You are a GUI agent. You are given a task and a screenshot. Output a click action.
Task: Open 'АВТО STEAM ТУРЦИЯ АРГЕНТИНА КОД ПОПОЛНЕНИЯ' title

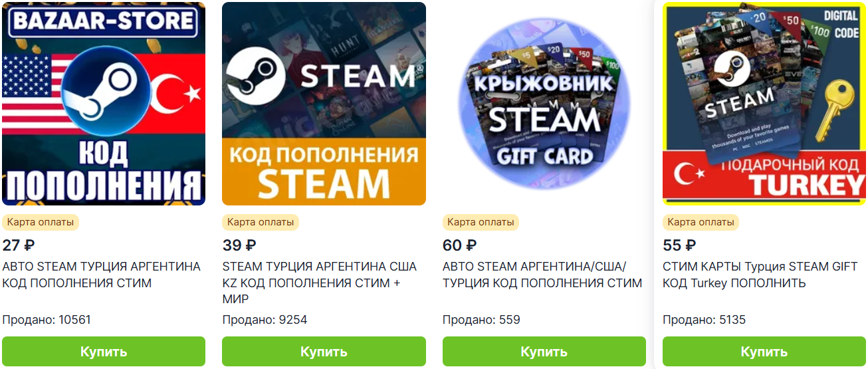(102, 275)
